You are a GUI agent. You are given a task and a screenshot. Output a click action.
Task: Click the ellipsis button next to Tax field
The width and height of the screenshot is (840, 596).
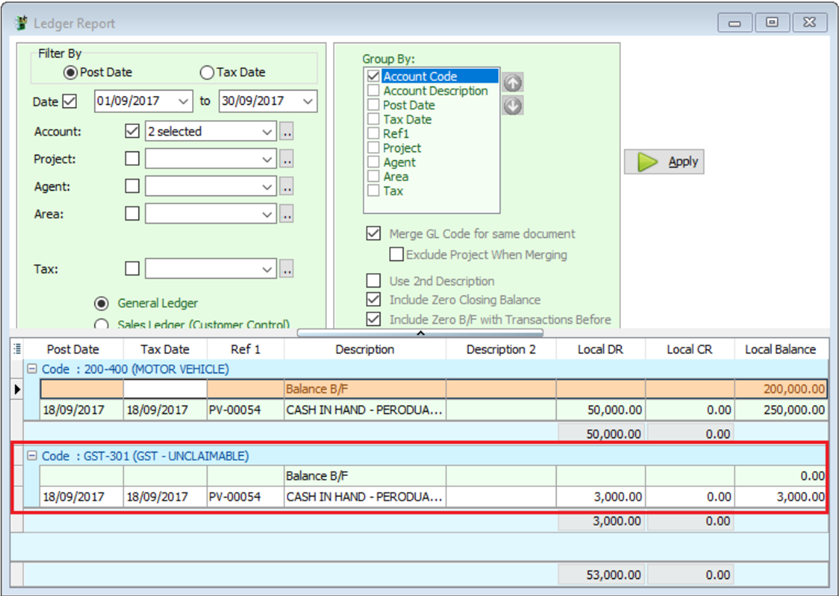click(286, 268)
